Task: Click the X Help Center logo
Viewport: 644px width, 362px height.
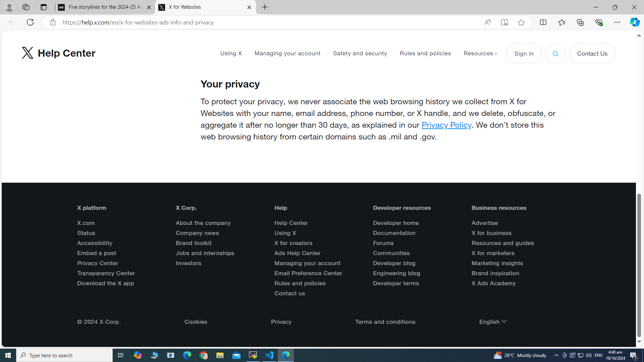Action: pyautogui.click(x=58, y=53)
